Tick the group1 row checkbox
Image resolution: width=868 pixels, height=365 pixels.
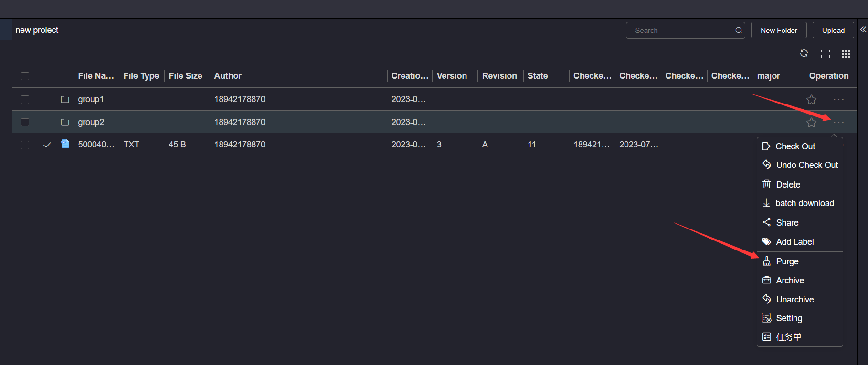click(25, 100)
